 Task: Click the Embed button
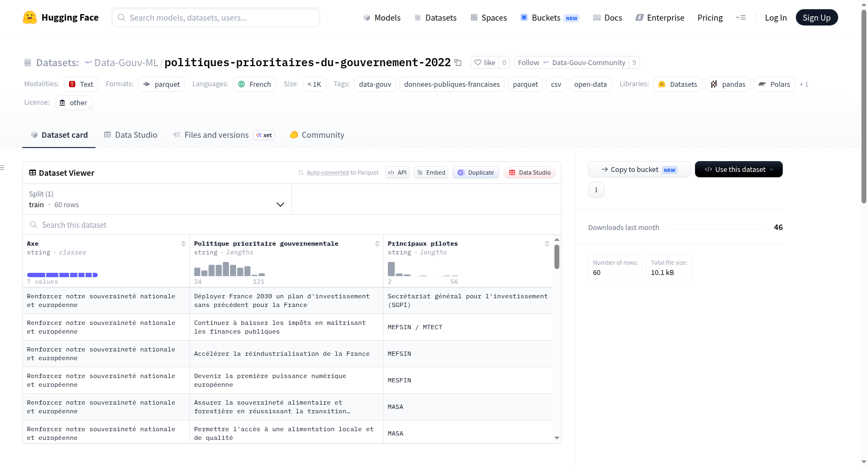click(431, 172)
